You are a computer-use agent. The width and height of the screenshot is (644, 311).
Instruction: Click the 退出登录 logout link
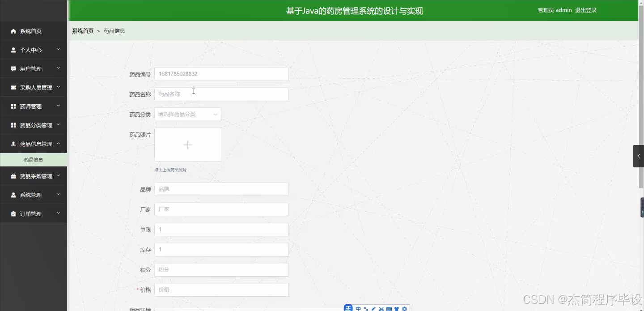coord(586,10)
